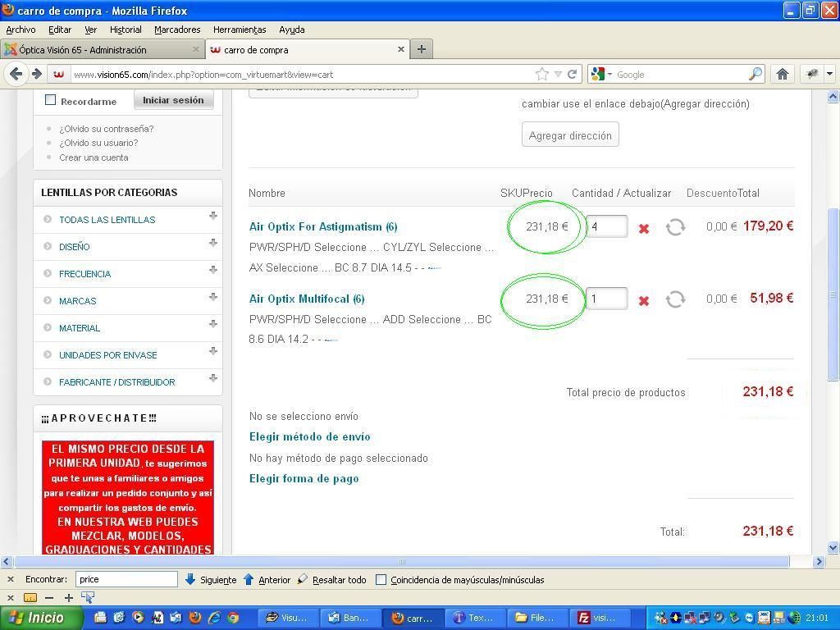Go to the Firefox Home page icon
This screenshot has width=840, height=630.
tap(782, 74)
